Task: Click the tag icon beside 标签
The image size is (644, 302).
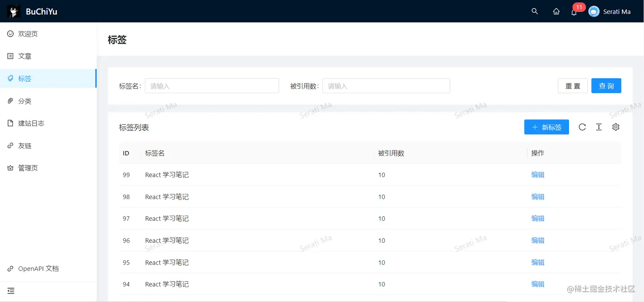Action: (11, 78)
